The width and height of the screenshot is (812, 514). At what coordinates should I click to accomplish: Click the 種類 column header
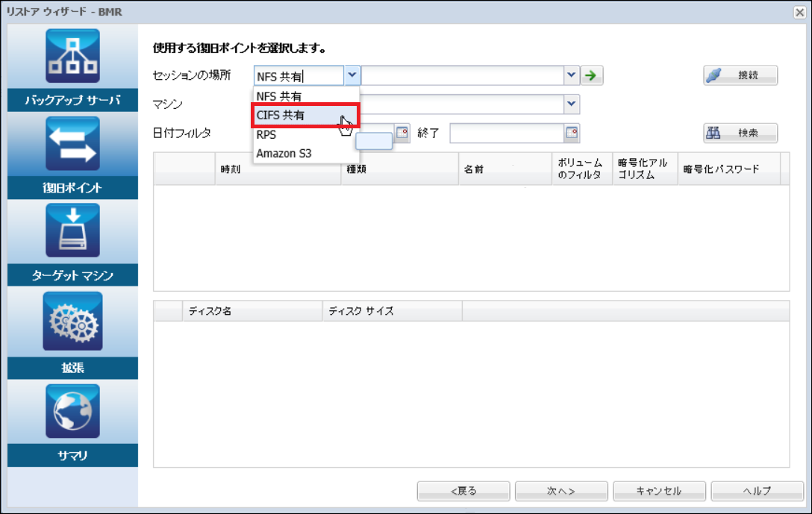(400, 169)
